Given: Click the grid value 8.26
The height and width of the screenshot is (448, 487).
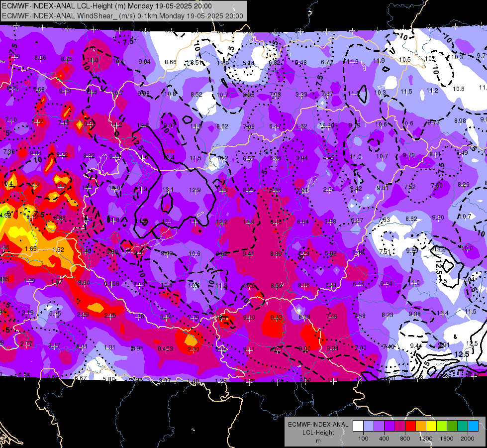Looking at the screenshot, I should tap(464, 184).
